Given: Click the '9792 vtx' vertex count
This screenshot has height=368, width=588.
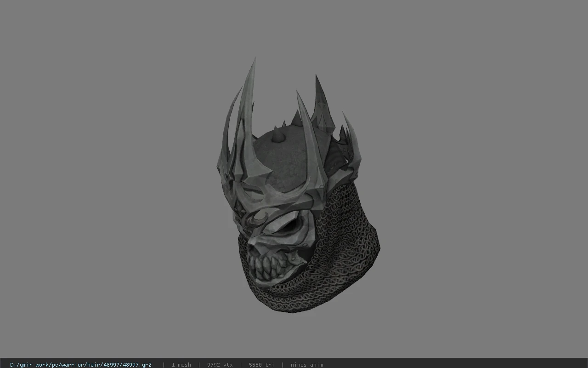Looking at the screenshot, I should [220, 365].
